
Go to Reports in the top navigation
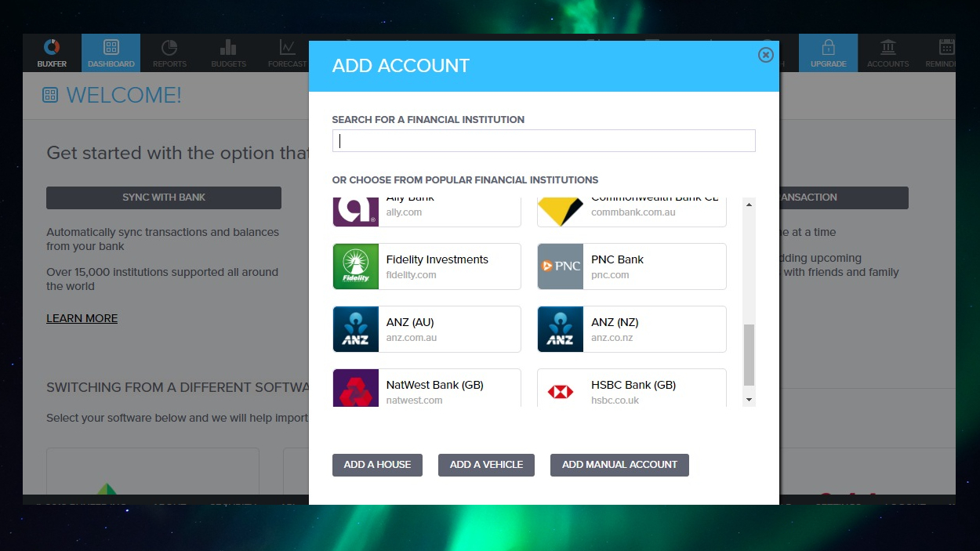(169, 53)
